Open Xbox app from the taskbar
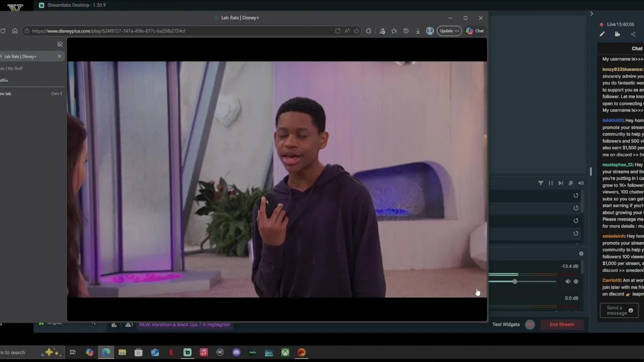 click(x=285, y=352)
